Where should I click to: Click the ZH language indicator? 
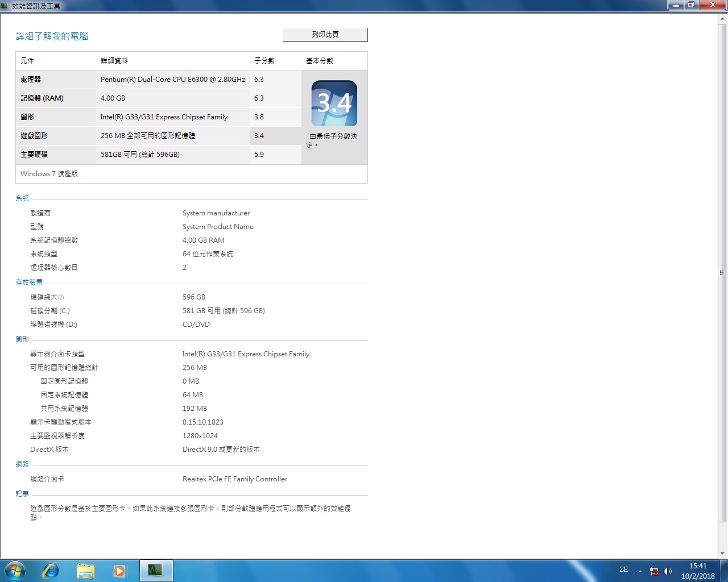[624, 569]
